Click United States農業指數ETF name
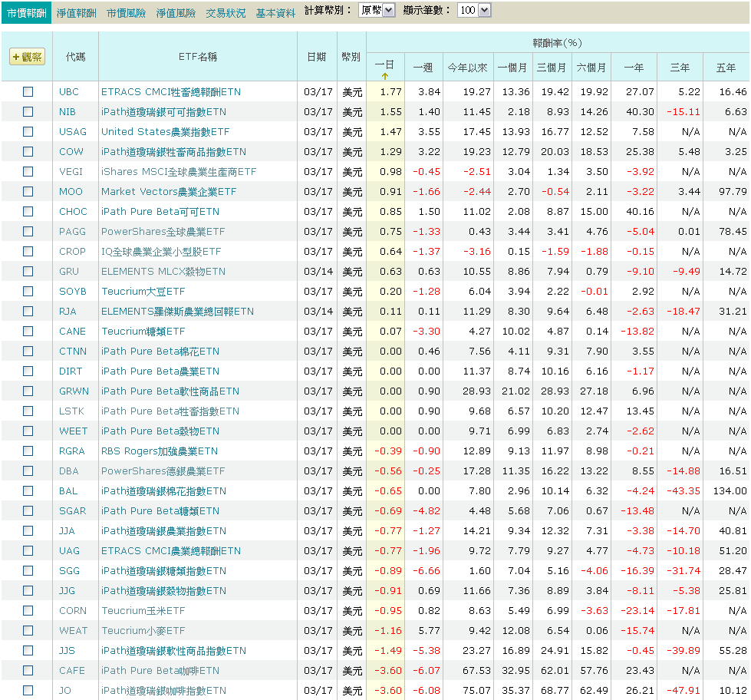751x700 pixels. 165,131
